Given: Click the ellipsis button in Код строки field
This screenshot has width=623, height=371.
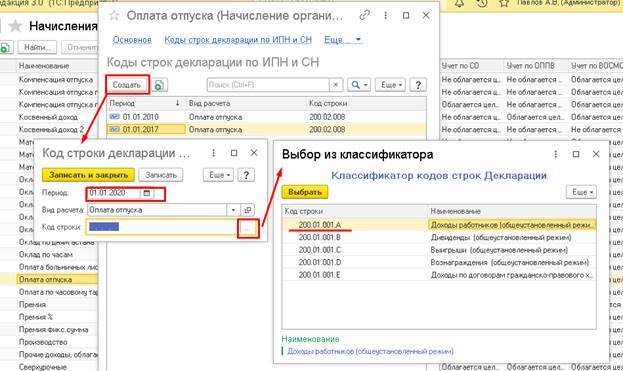Looking at the screenshot, I should point(247,228).
